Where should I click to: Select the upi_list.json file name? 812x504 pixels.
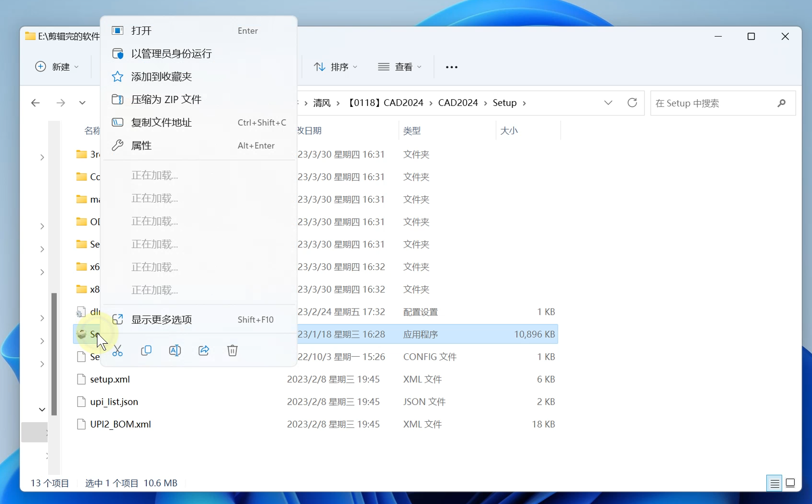(x=114, y=401)
